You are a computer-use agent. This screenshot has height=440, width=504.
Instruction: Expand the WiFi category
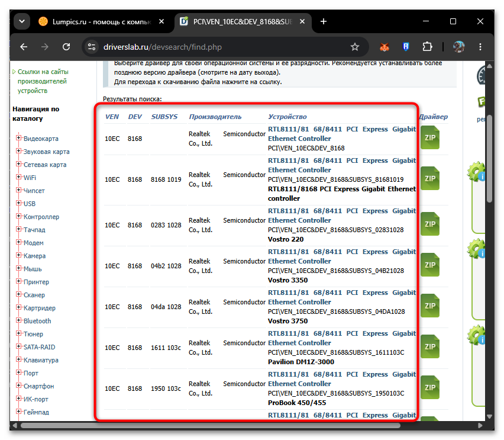pos(19,177)
